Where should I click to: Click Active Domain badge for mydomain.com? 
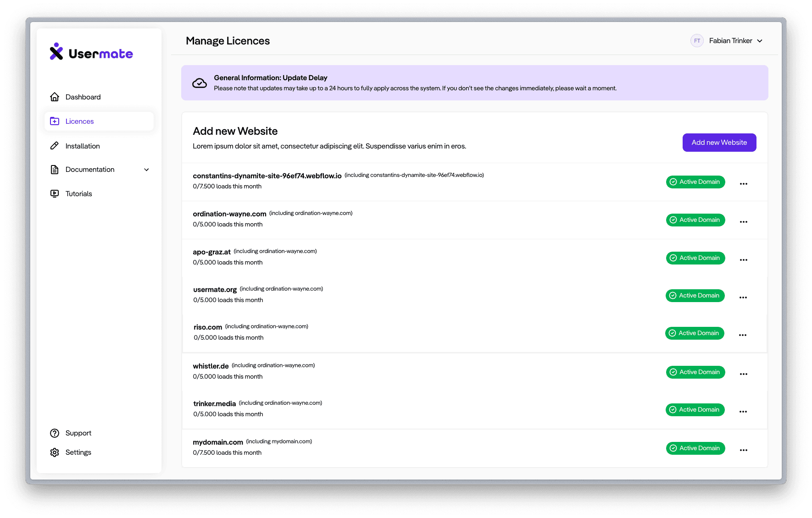click(x=695, y=448)
